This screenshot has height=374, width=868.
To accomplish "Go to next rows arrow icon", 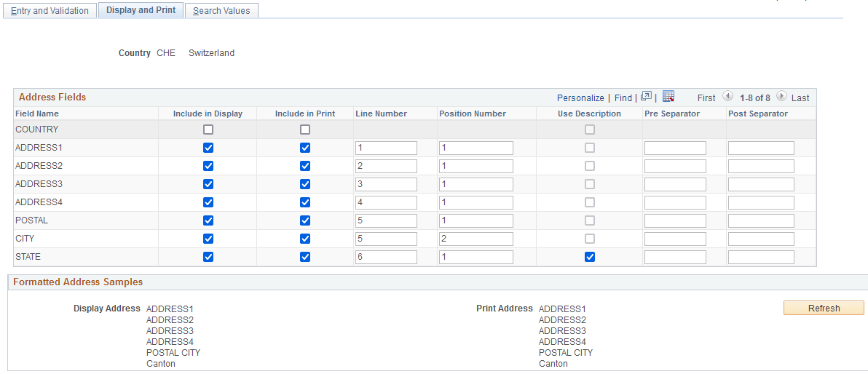I will tap(781, 96).
